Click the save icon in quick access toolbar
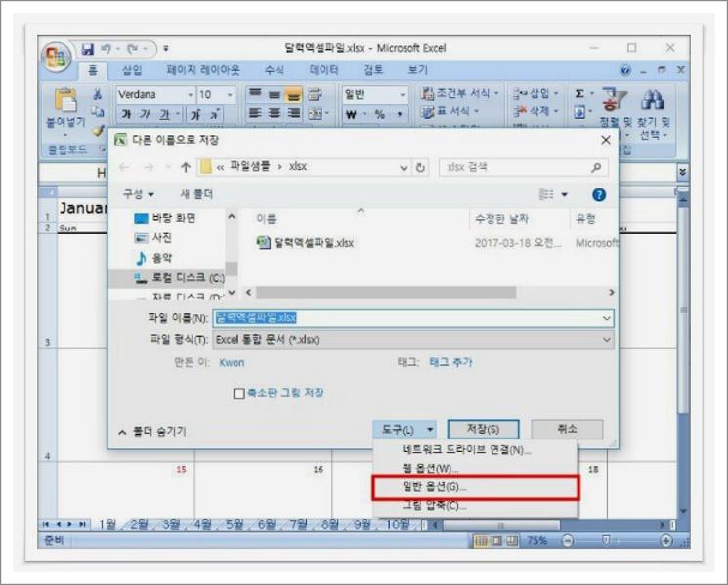Screen dimensions: 728x585 click(87, 48)
